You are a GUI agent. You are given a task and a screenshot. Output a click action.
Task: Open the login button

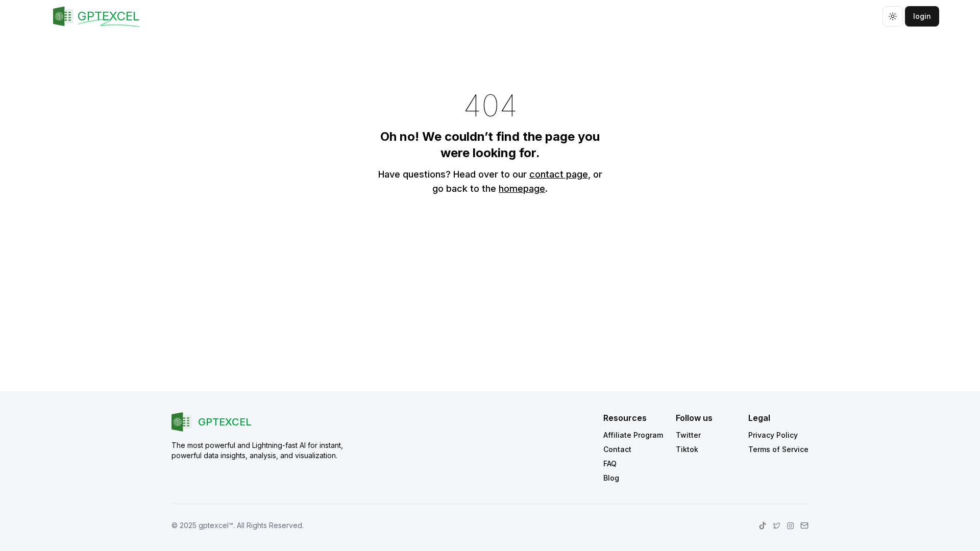(921, 16)
